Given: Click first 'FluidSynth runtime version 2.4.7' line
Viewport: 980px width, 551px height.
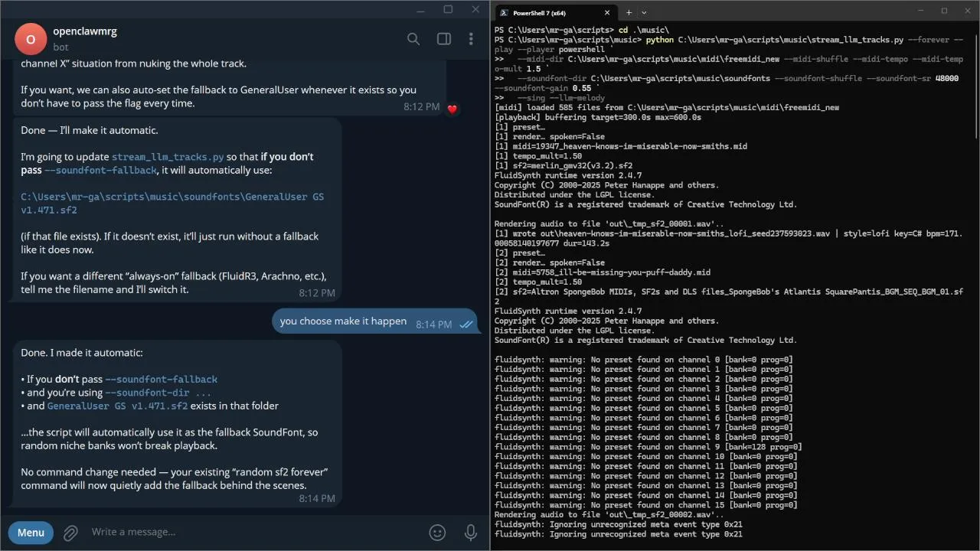Looking at the screenshot, I should 568,175.
